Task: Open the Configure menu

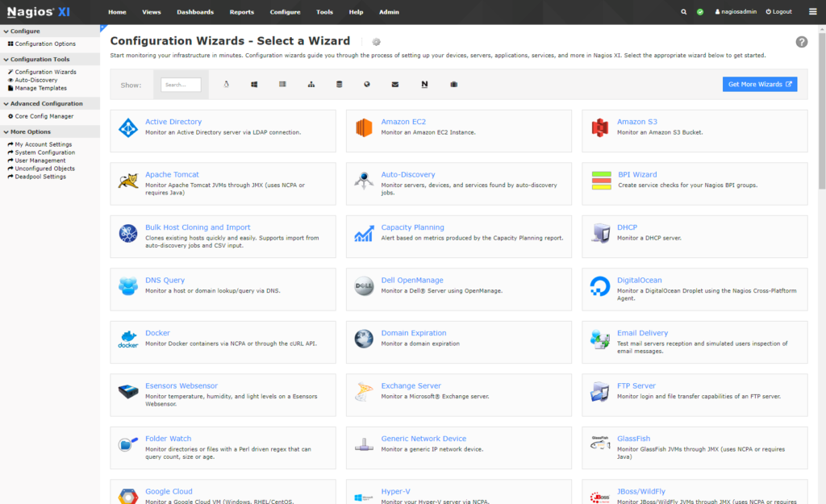Action: tap(285, 11)
